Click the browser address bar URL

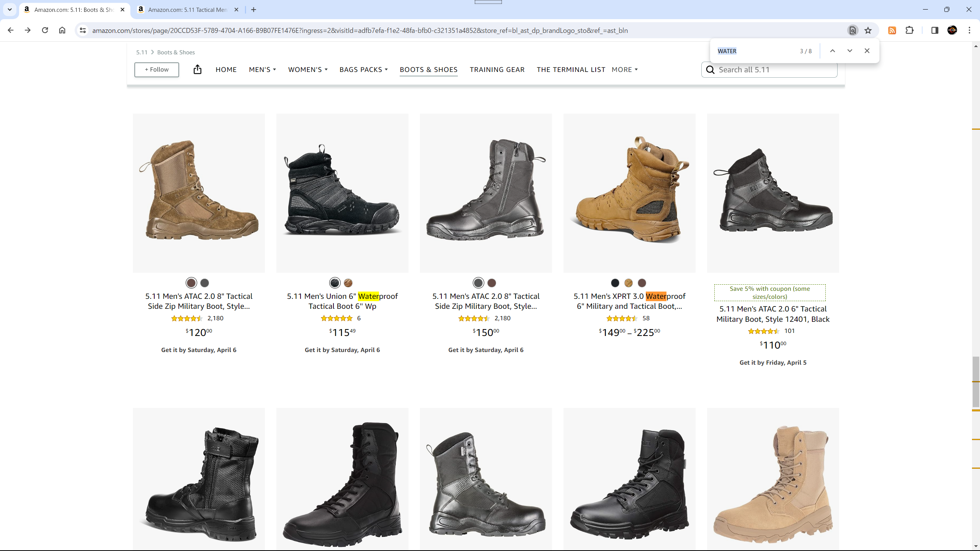[x=360, y=30]
